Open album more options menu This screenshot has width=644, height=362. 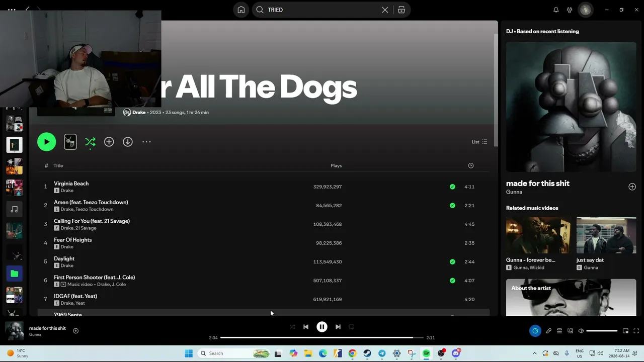tap(146, 142)
